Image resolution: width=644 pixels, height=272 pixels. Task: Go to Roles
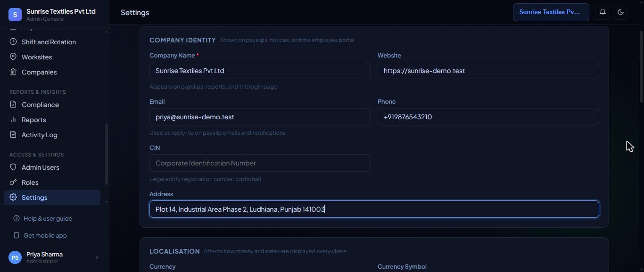52,182
